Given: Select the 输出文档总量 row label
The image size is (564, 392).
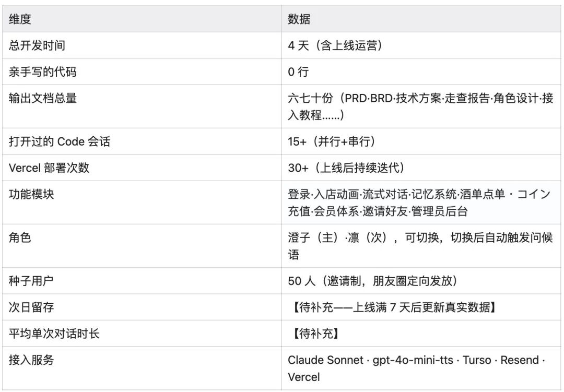Looking at the screenshot, I should pyautogui.click(x=43, y=98).
